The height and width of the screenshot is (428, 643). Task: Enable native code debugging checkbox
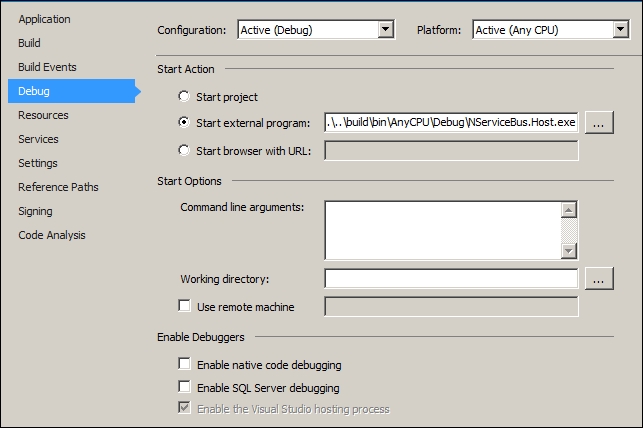tap(184, 365)
